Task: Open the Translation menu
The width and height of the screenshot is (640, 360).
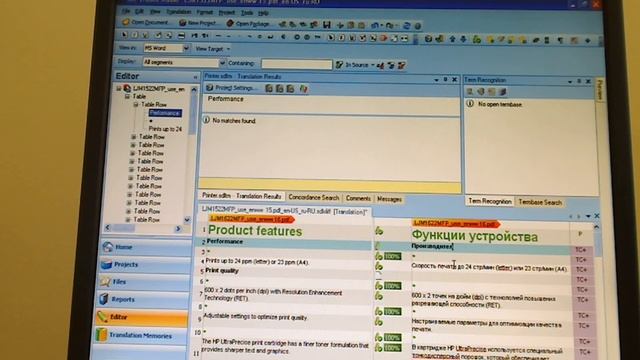Action: [x=178, y=12]
